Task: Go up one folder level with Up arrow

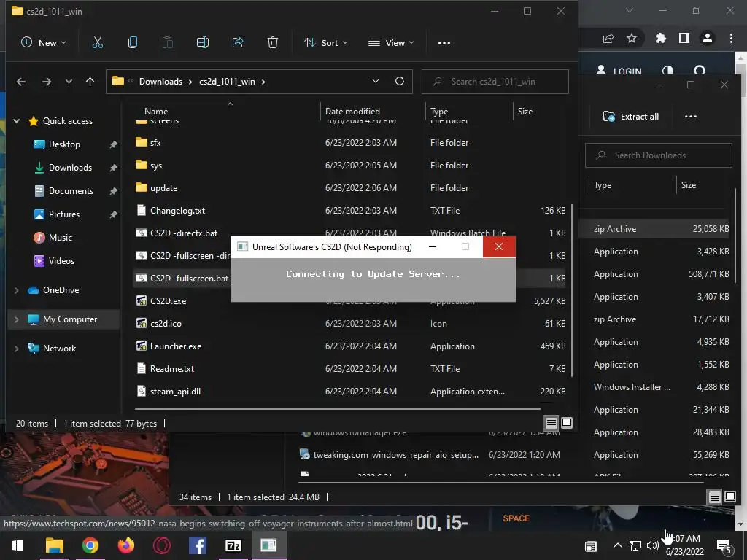Action: point(90,82)
